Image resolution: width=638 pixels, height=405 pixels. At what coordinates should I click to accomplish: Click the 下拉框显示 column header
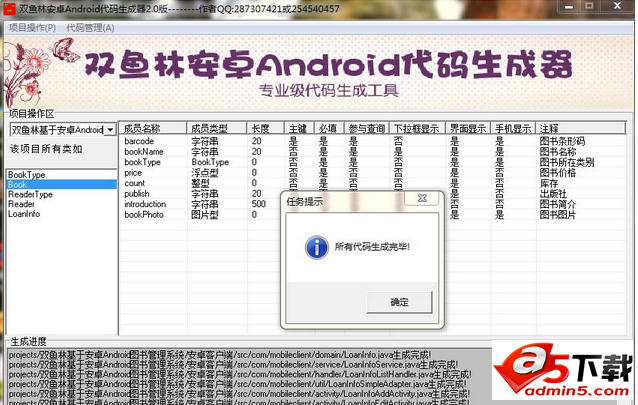tap(417, 129)
